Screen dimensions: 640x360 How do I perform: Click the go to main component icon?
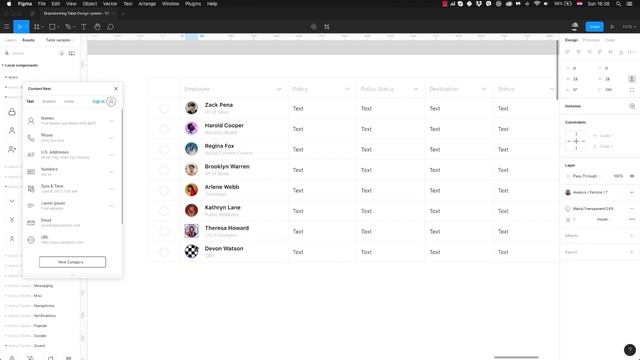coord(632,106)
